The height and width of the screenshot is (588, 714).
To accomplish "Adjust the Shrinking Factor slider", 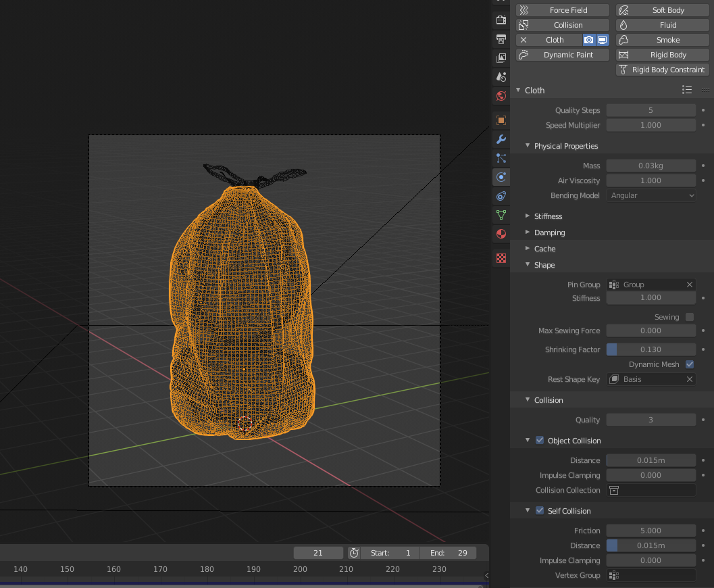I will pyautogui.click(x=651, y=349).
